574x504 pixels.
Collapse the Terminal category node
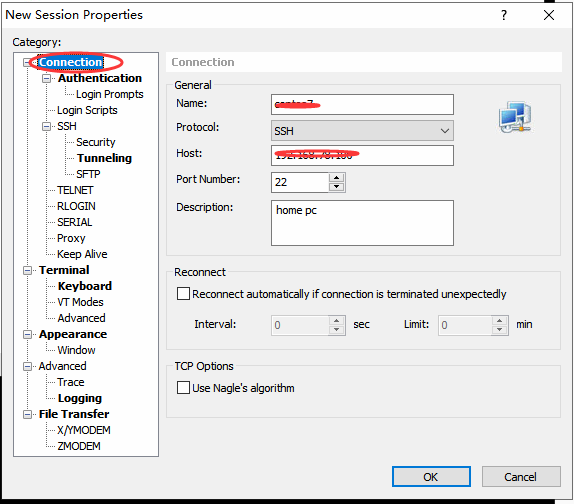tap(27, 270)
